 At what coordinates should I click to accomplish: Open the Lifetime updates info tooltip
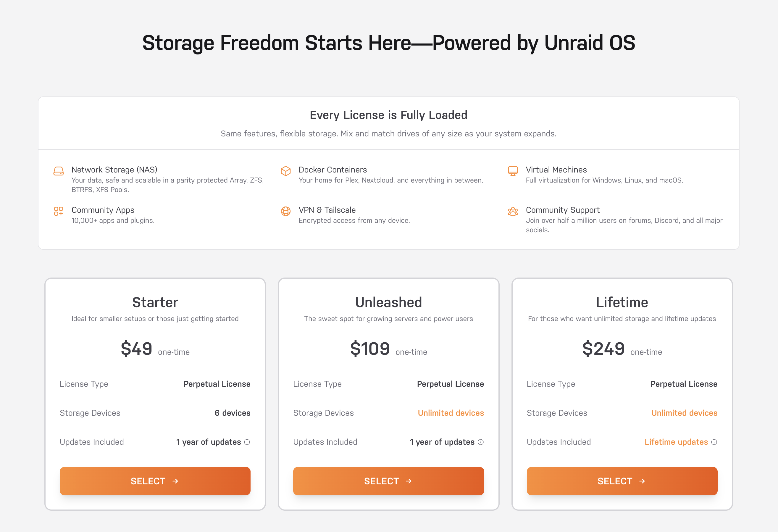click(x=715, y=442)
